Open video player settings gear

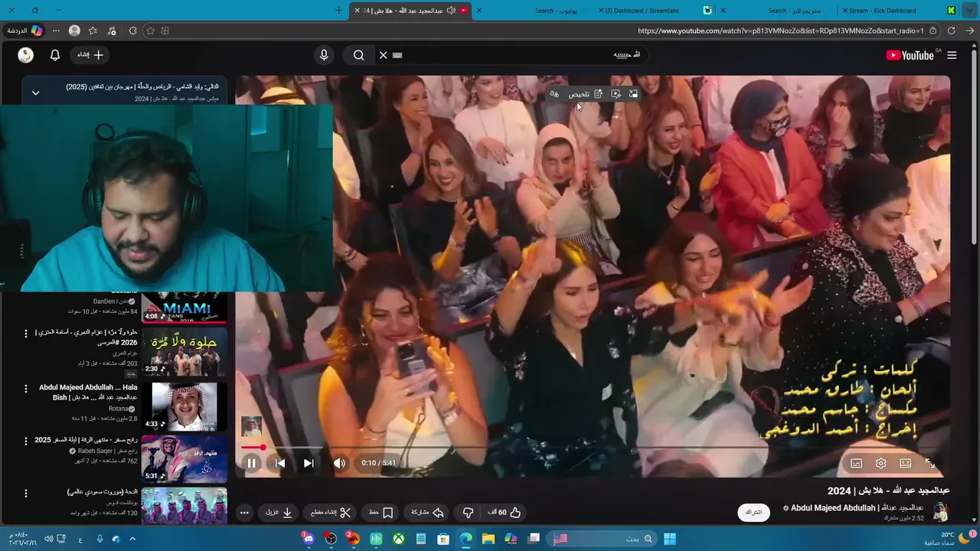(880, 463)
